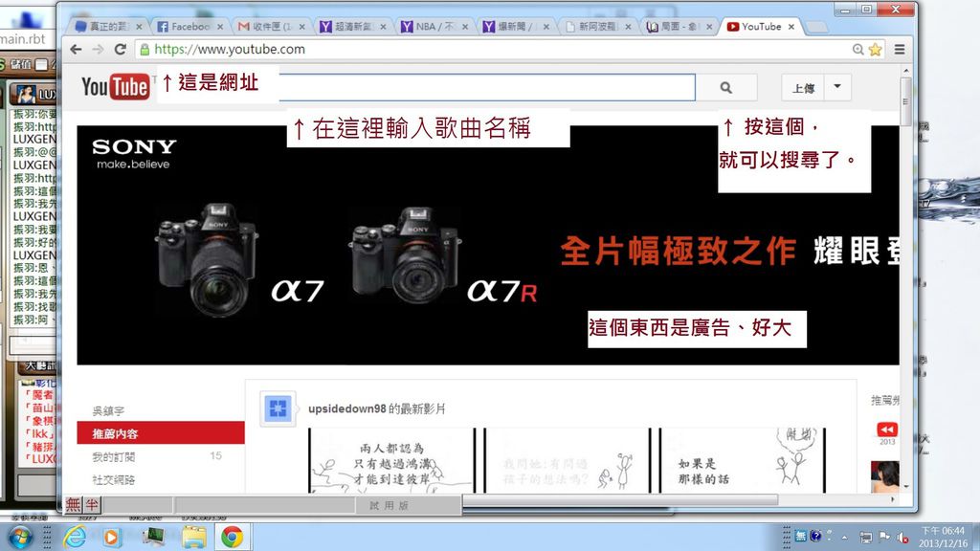Switch to the 超清新 Yahoo tab
The height and width of the screenshot is (551, 980).
coord(352,26)
